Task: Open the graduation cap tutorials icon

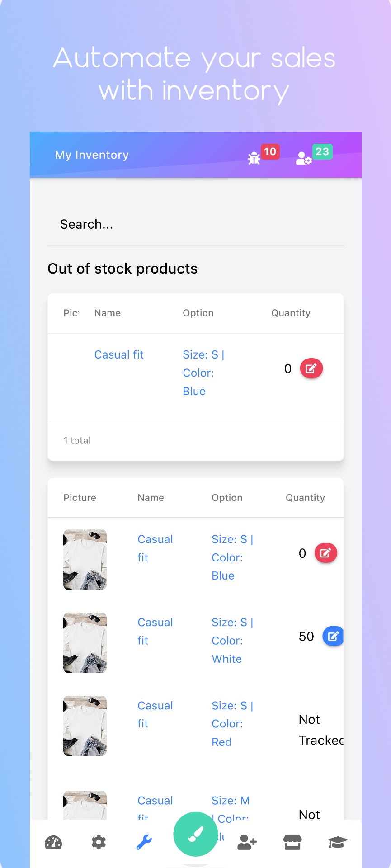Action: [337, 842]
